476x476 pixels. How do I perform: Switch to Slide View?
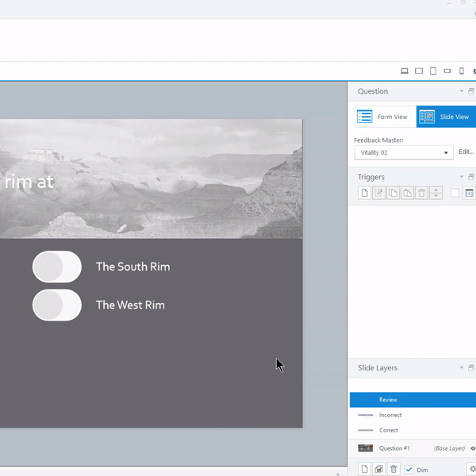tap(446, 117)
